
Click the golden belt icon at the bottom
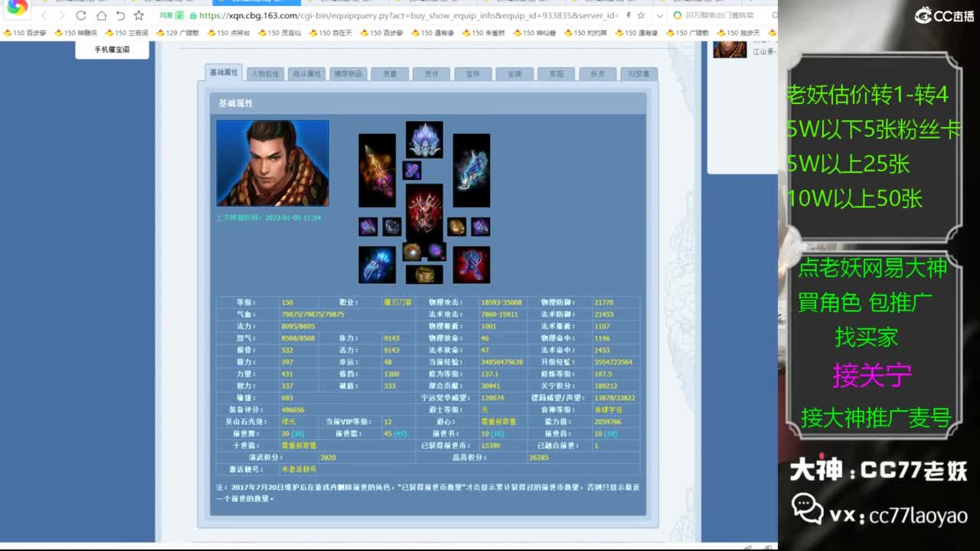pyautogui.click(x=424, y=274)
